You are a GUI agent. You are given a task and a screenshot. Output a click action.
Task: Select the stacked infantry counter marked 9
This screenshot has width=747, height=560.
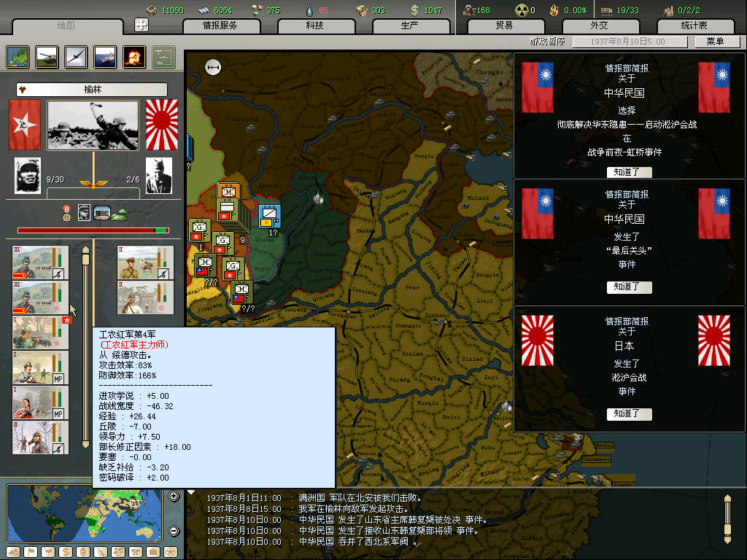228,211
